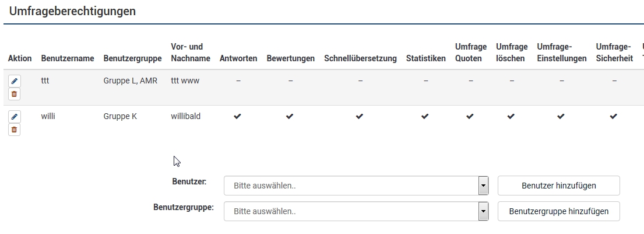
Task: Click the Umfrage-Einstellungen dash for ttt
Action: tap(561, 81)
